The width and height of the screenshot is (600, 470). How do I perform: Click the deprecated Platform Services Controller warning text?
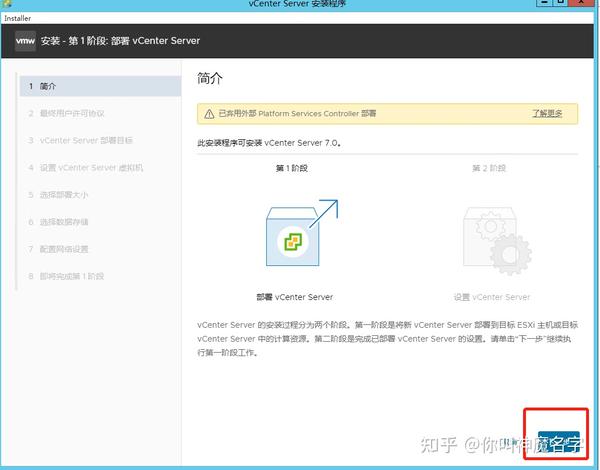click(x=297, y=114)
